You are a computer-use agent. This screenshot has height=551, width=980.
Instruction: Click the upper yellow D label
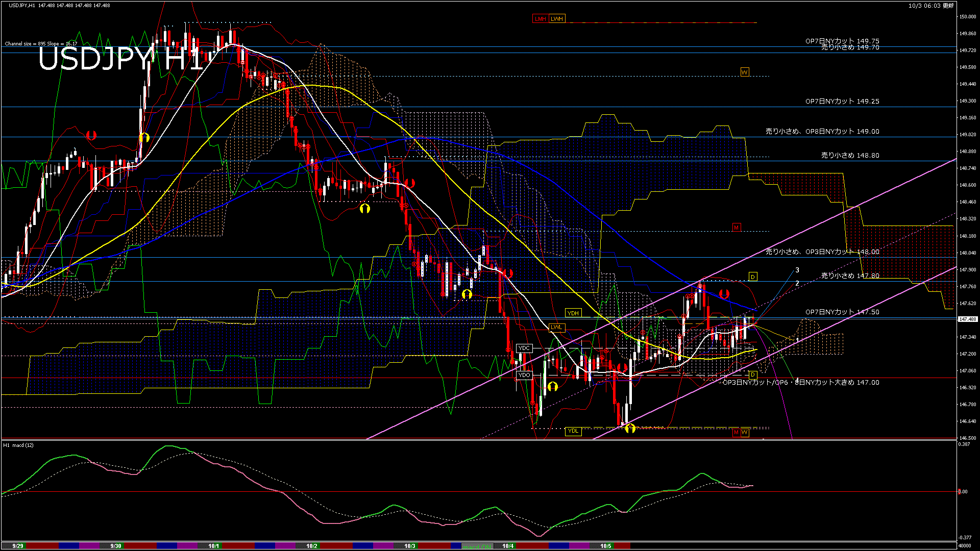tap(753, 277)
